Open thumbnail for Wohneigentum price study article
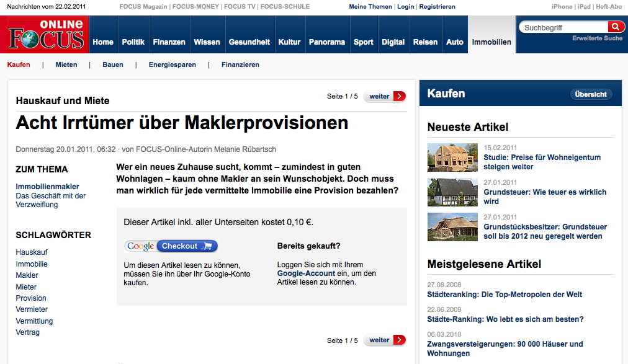Image resolution: width=628 pixels, height=364 pixels. (x=452, y=158)
